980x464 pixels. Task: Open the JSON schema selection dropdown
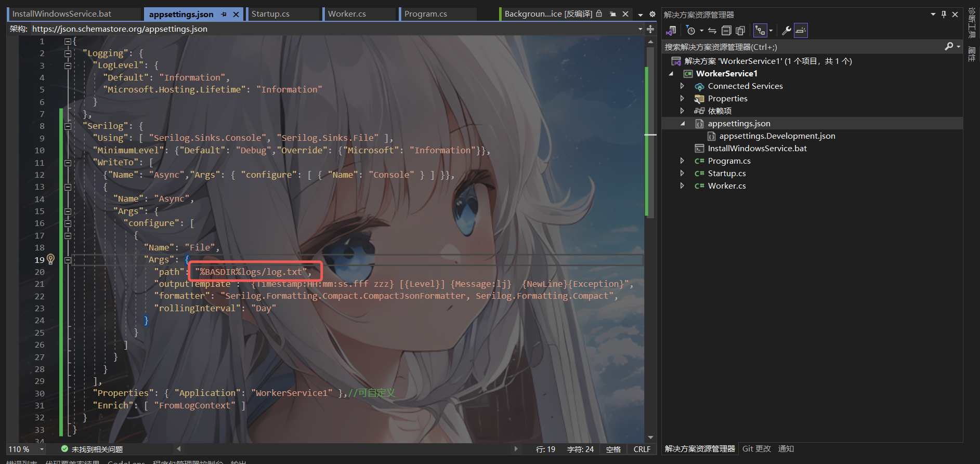tap(641, 29)
